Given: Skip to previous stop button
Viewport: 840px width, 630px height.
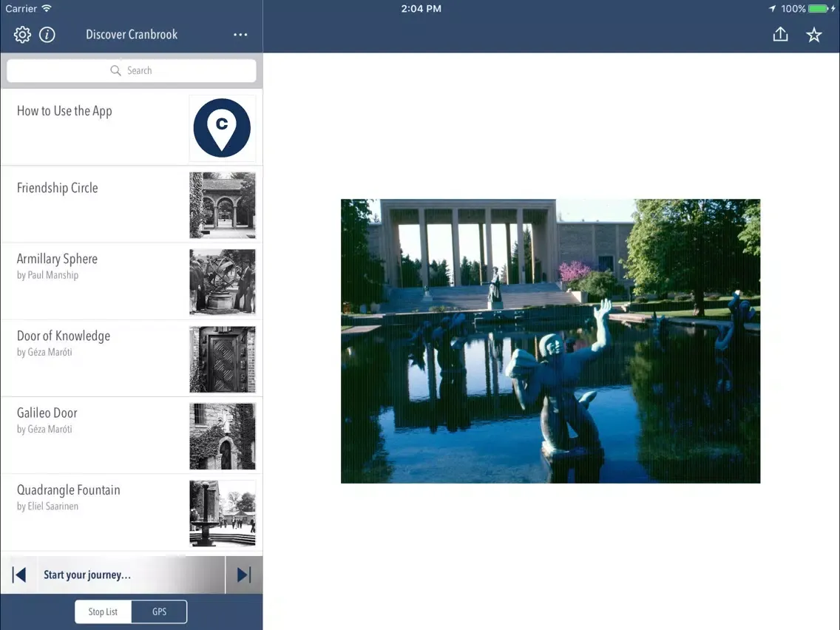Looking at the screenshot, I should [18, 575].
